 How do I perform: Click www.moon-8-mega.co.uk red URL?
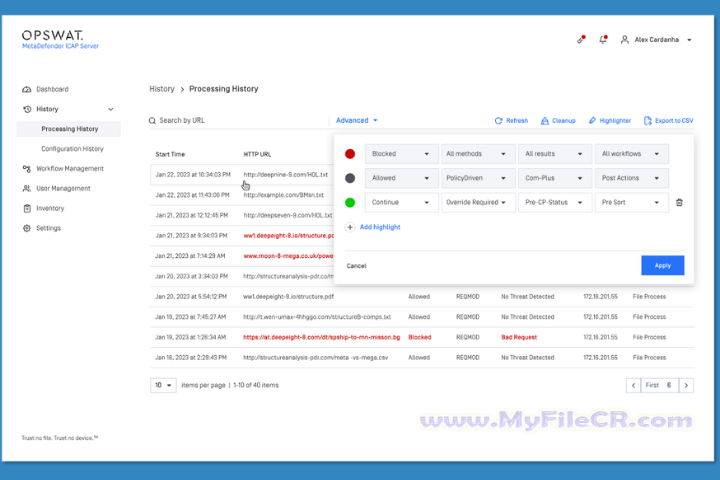(x=288, y=256)
